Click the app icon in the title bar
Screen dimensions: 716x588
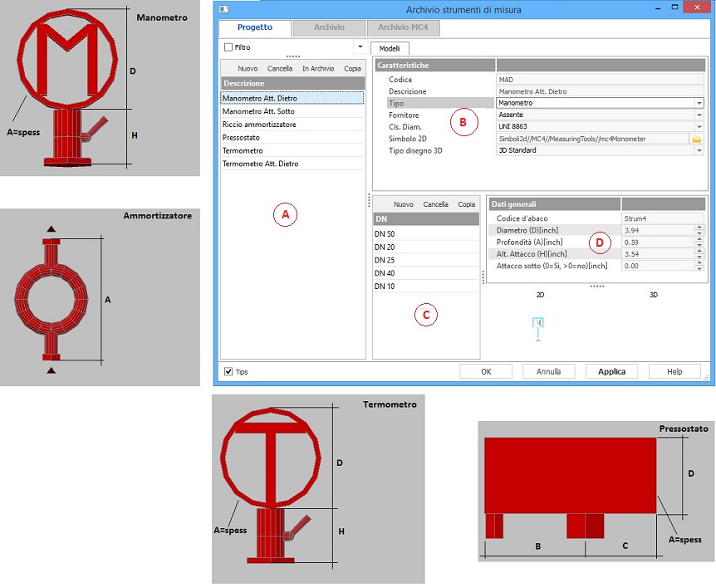223,9
